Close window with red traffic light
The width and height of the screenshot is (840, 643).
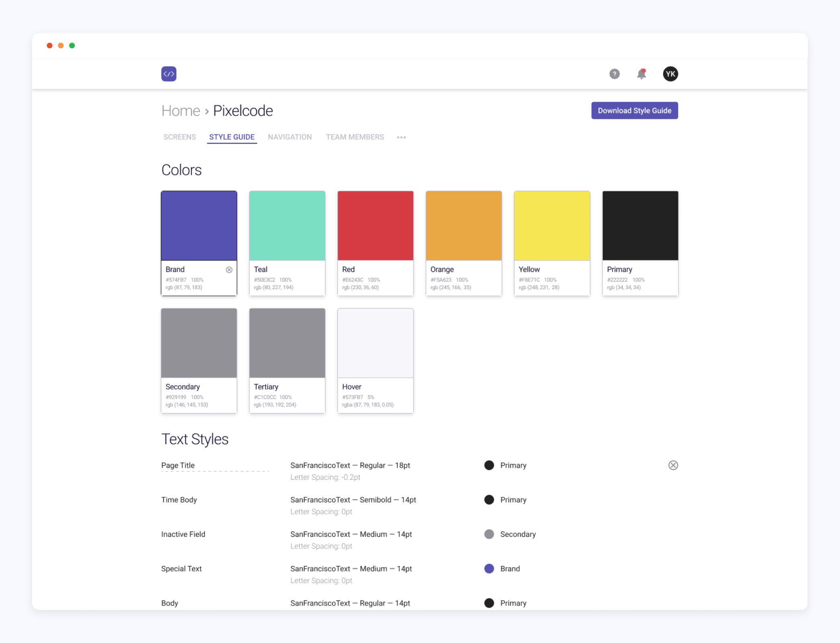tap(50, 45)
